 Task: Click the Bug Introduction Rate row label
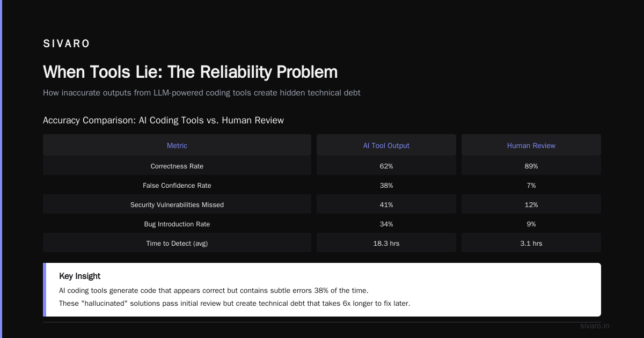[x=177, y=224]
